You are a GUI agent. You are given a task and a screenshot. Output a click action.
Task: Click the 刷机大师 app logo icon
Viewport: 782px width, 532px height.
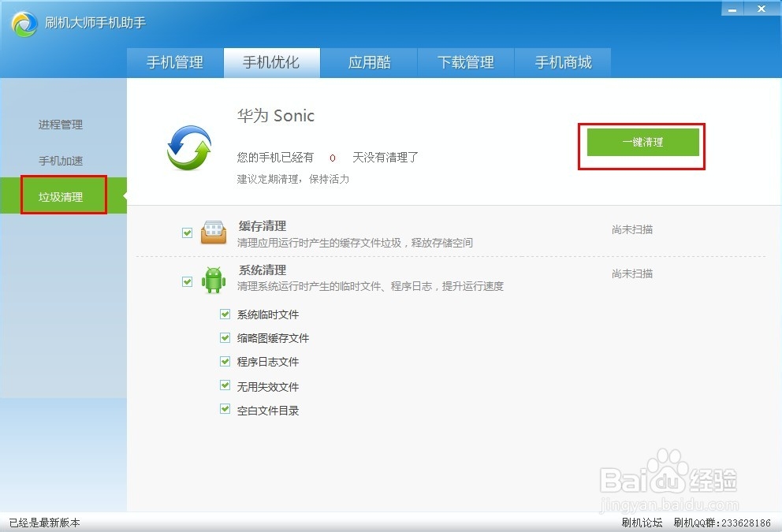(24, 24)
